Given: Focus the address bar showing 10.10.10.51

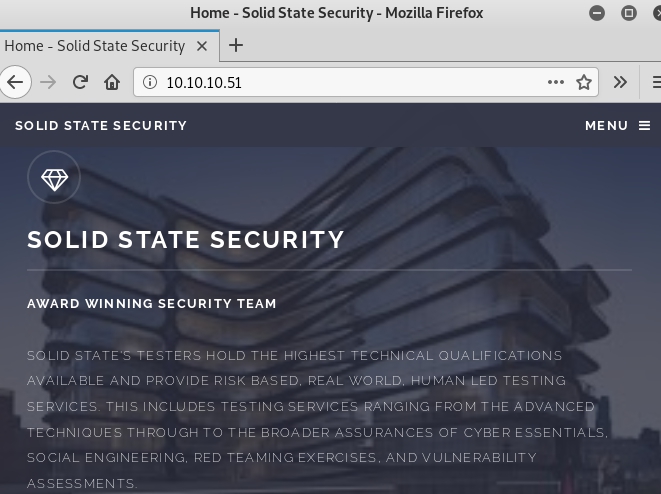Looking at the screenshot, I should 350,82.
